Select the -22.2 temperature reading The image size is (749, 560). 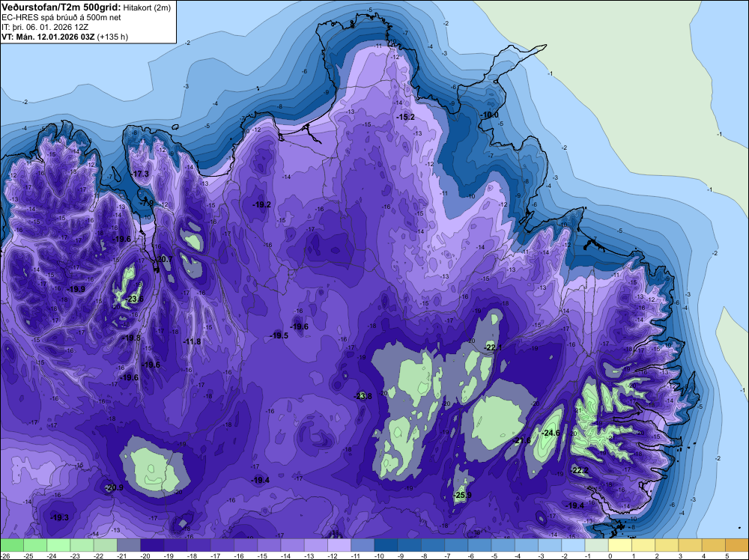[x=580, y=471]
